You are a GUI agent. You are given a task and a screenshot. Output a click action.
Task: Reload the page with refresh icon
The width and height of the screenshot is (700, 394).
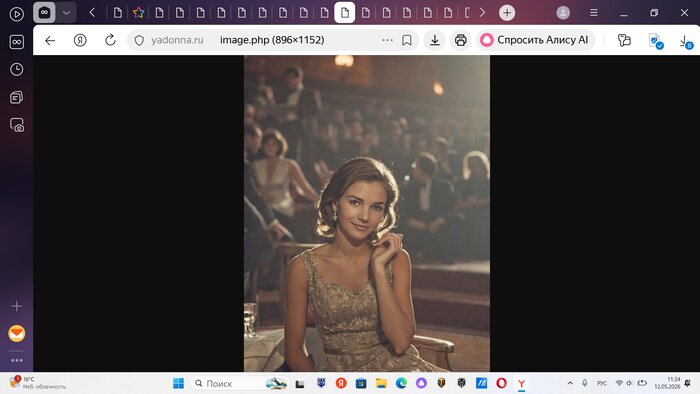110,40
